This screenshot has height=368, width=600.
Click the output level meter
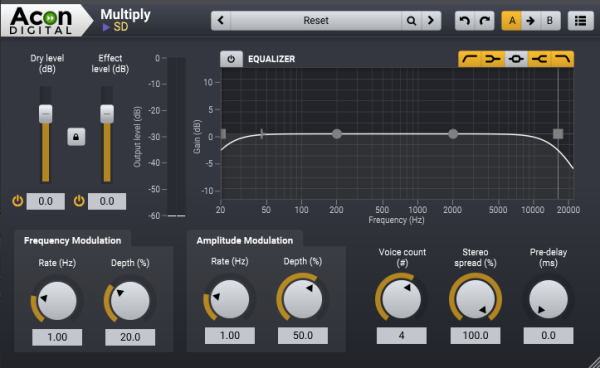coord(176,137)
